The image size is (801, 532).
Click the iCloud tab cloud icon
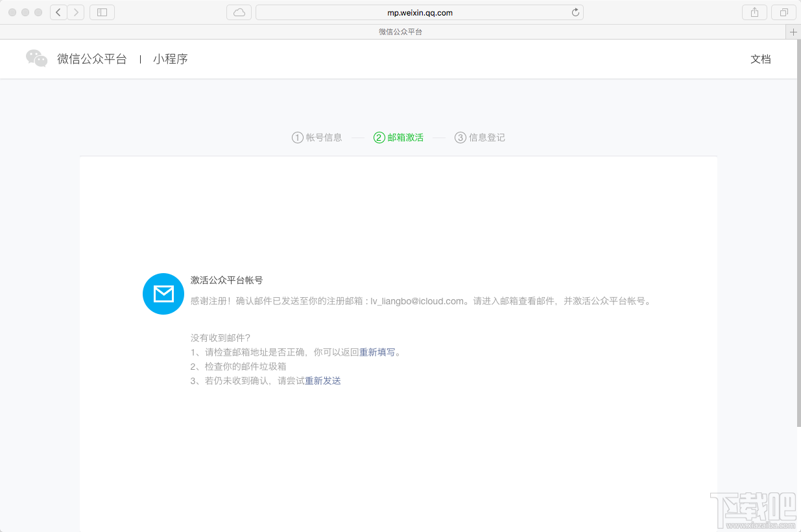[239, 12]
